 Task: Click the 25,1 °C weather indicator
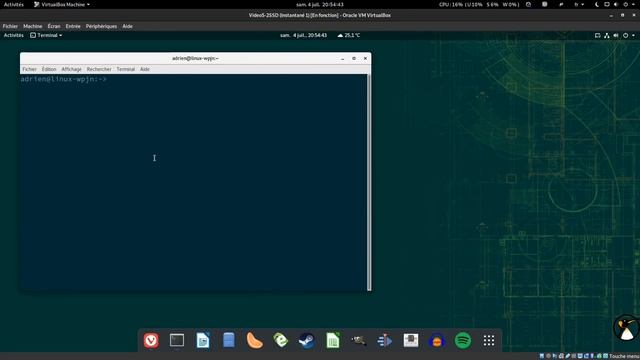point(349,36)
